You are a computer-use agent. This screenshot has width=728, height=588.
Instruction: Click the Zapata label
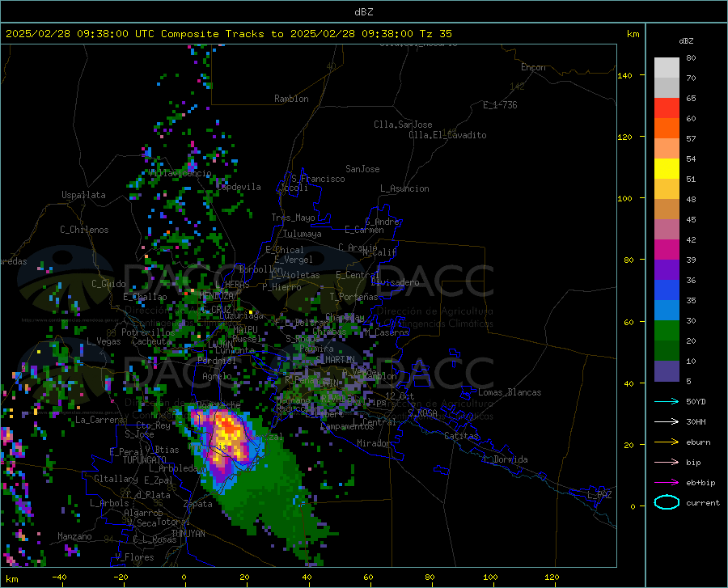(198, 504)
